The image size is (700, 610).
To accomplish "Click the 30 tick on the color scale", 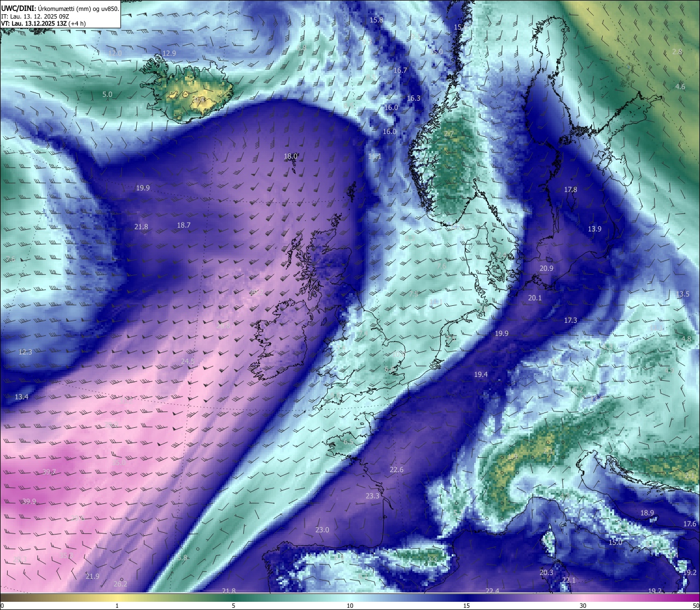I will [583, 606].
